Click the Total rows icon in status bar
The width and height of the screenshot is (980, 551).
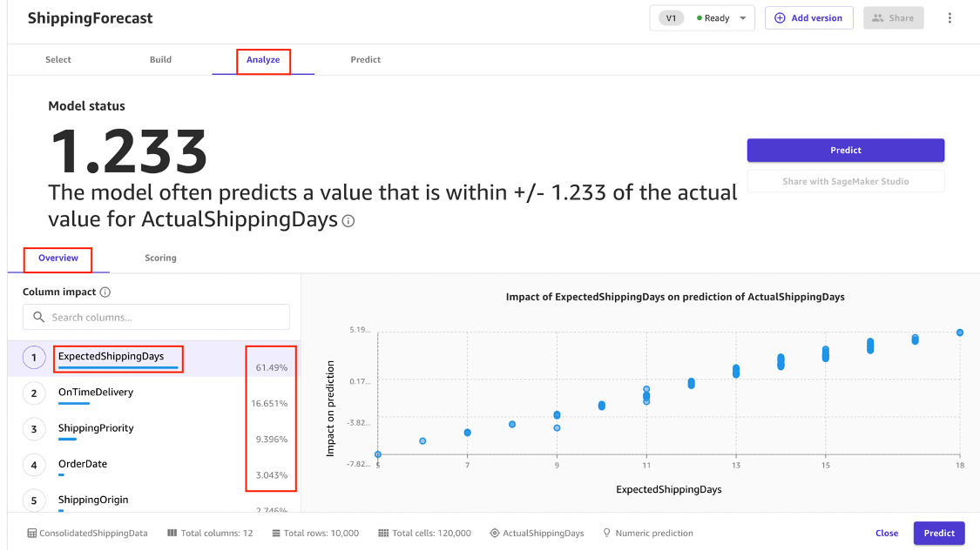274,532
